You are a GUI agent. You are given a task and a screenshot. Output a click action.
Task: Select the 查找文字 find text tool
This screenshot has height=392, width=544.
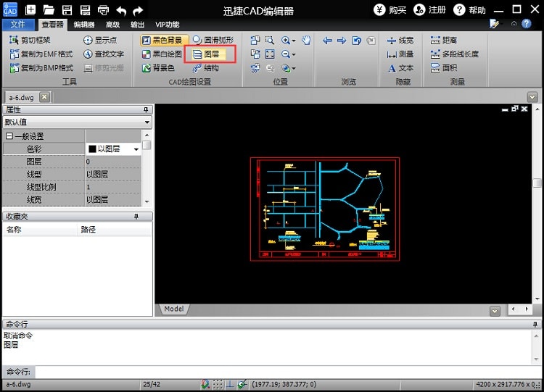(103, 54)
